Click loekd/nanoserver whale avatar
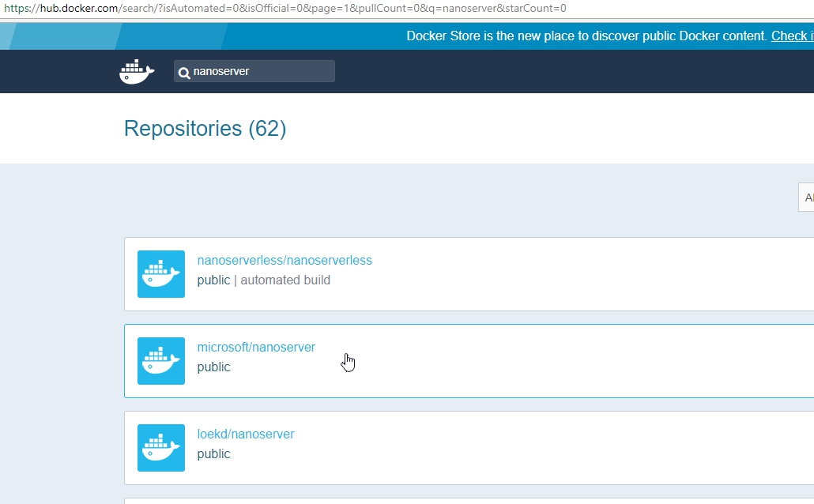 [x=160, y=448]
